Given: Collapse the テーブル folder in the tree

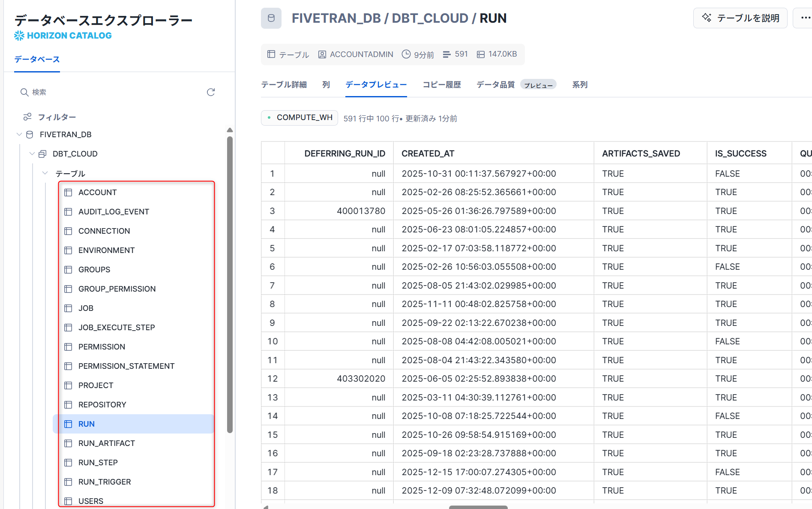Looking at the screenshot, I should pyautogui.click(x=45, y=173).
